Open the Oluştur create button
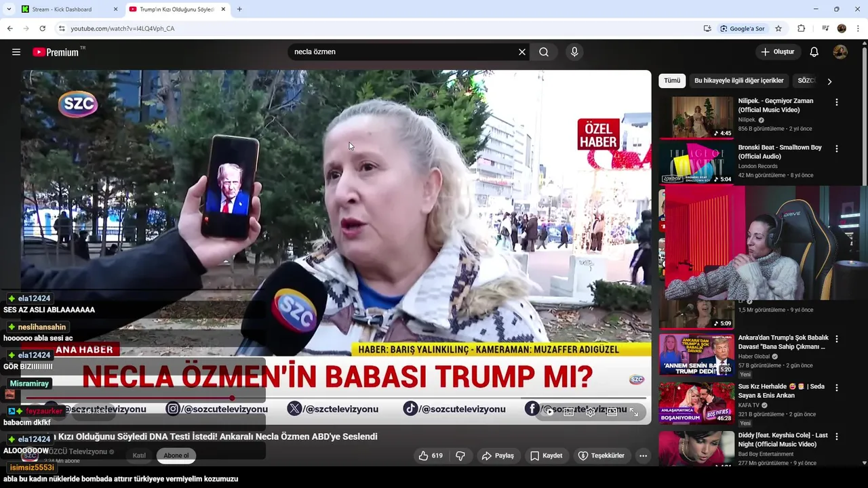The width and height of the screenshot is (868, 488). point(778,52)
